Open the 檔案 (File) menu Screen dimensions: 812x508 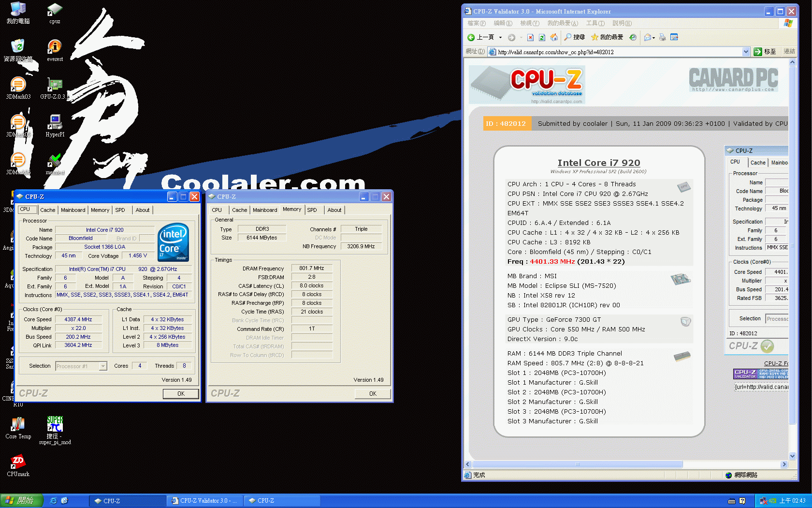(x=476, y=23)
